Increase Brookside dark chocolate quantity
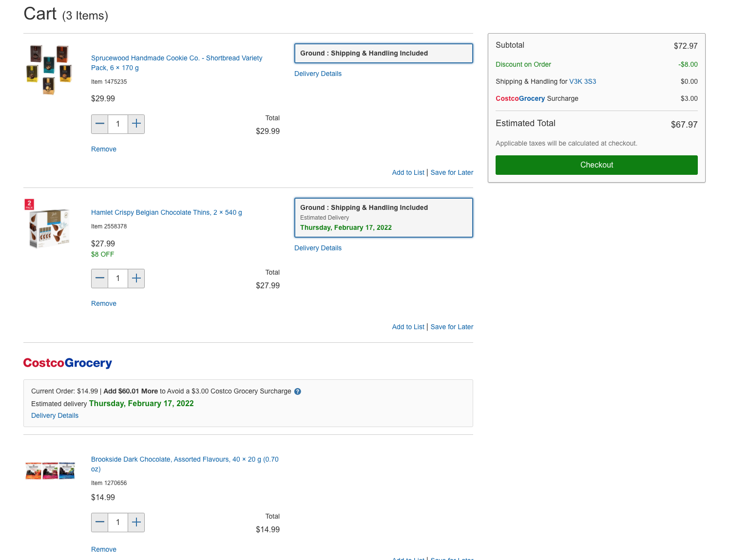 [x=136, y=523]
